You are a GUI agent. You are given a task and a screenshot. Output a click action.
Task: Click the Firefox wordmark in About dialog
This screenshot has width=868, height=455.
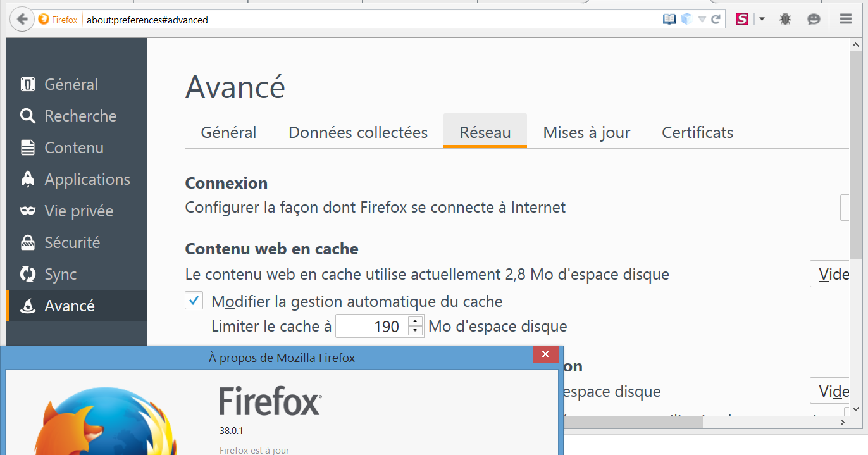(270, 401)
